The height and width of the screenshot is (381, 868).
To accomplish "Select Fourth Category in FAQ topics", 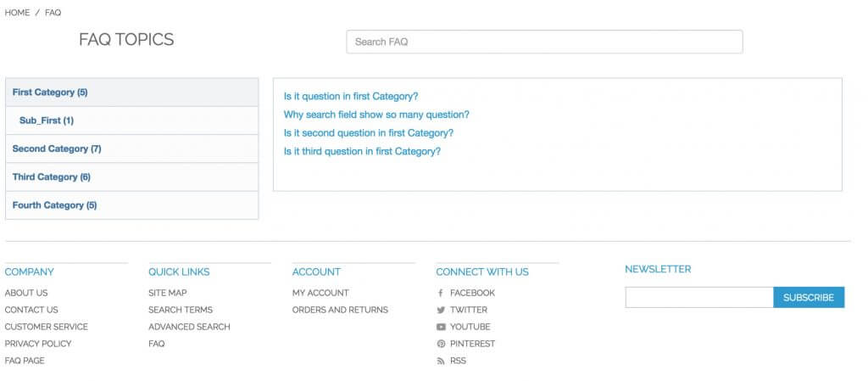I will click(54, 205).
